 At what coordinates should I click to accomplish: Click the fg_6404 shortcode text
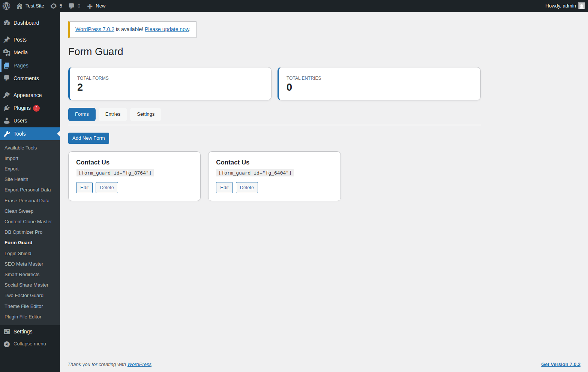255,173
